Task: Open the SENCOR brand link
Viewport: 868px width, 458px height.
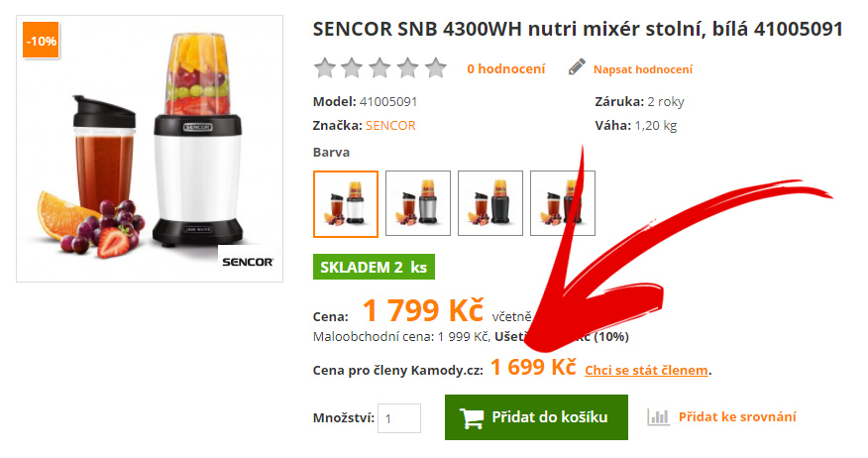Action: [x=390, y=126]
